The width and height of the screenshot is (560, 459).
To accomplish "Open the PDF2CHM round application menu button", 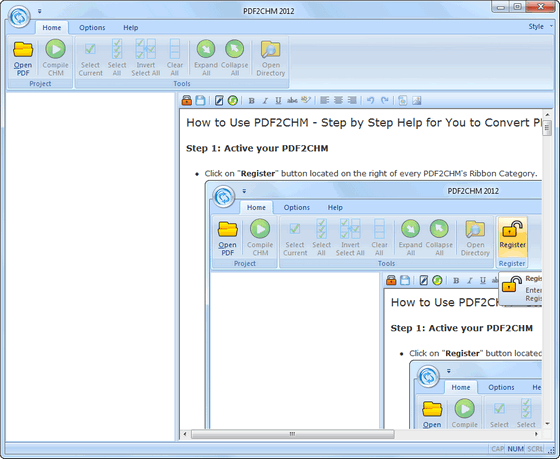I will coord(19,16).
